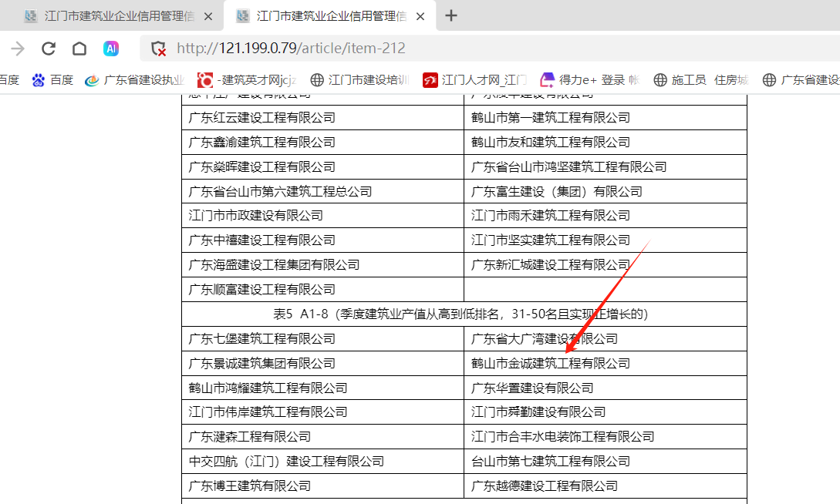
Task: Click the cell 广东省台山市第六建筑工程总公司
Action: (323, 192)
